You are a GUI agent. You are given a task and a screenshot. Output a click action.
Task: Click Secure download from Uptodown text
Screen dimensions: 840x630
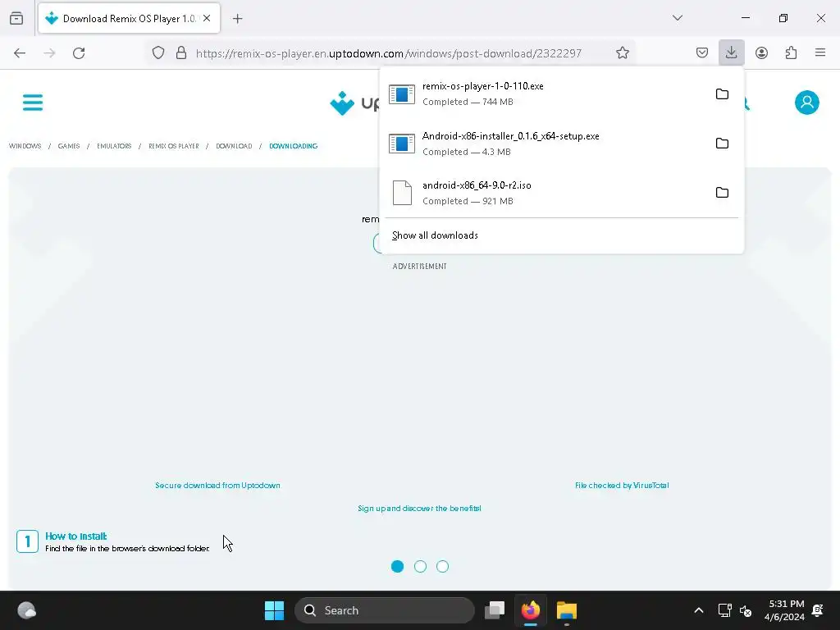pyautogui.click(x=217, y=486)
